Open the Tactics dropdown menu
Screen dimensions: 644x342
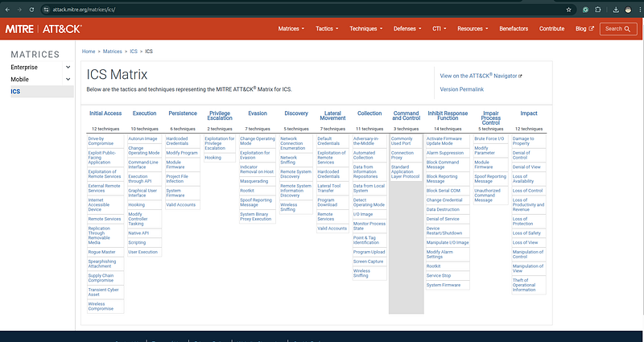pyautogui.click(x=327, y=29)
